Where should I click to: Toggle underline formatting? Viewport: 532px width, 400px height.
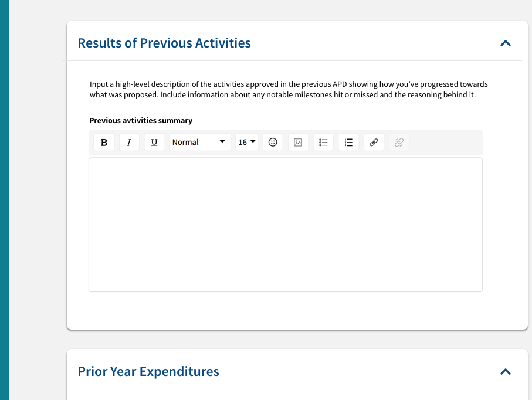(x=154, y=142)
